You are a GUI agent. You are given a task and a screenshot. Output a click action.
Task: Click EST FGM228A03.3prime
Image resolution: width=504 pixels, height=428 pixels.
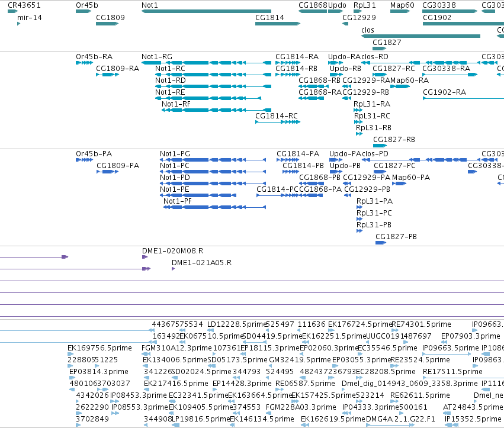tap(268, 413)
